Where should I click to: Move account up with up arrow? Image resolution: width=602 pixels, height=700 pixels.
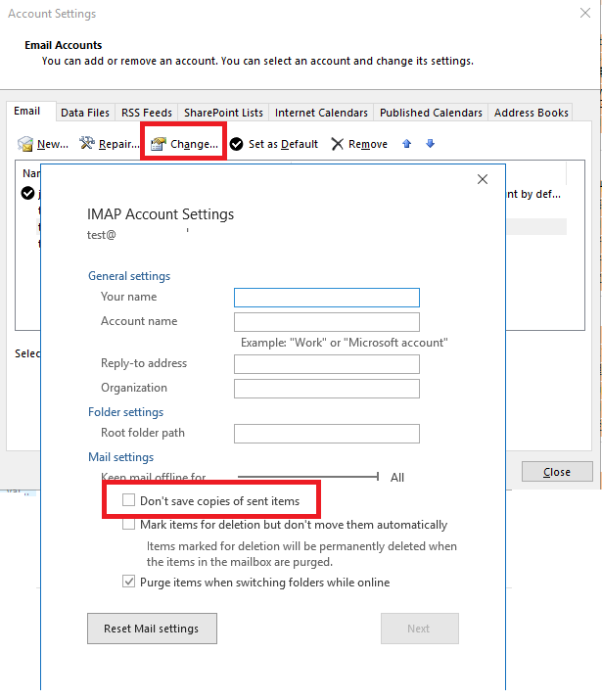click(407, 144)
